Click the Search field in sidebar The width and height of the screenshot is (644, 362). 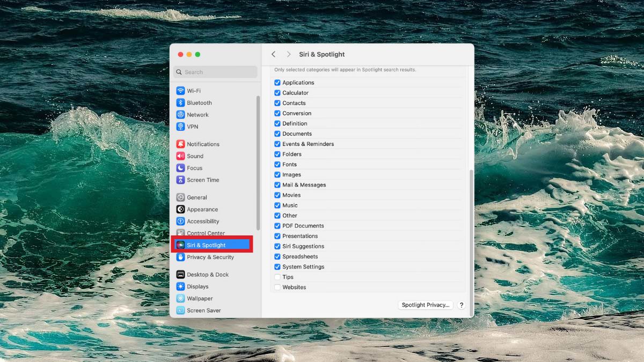pyautogui.click(x=216, y=72)
